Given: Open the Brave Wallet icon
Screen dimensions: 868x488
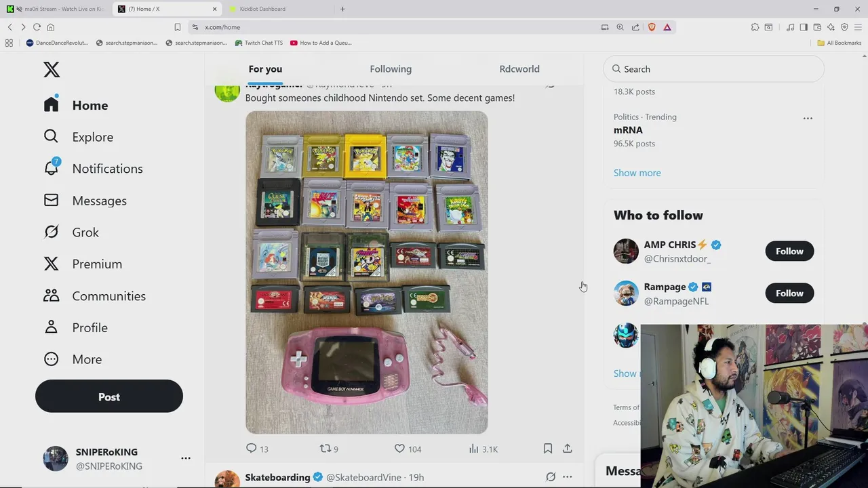Looking at the screenshot, I should 817,27.
